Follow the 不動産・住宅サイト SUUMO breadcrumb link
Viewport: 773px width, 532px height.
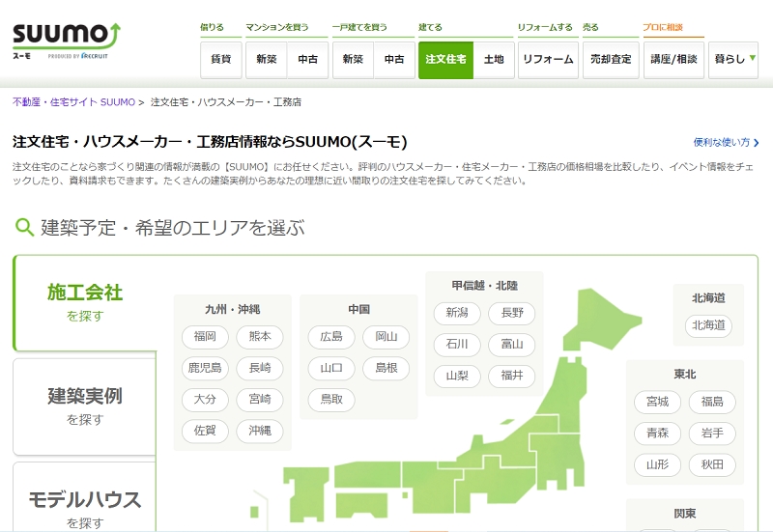pos(74,102)
